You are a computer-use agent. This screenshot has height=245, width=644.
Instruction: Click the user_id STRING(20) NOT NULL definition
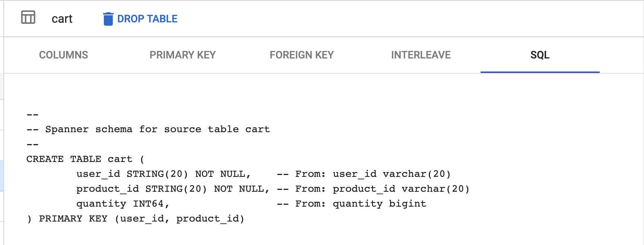tap(163, 174)
